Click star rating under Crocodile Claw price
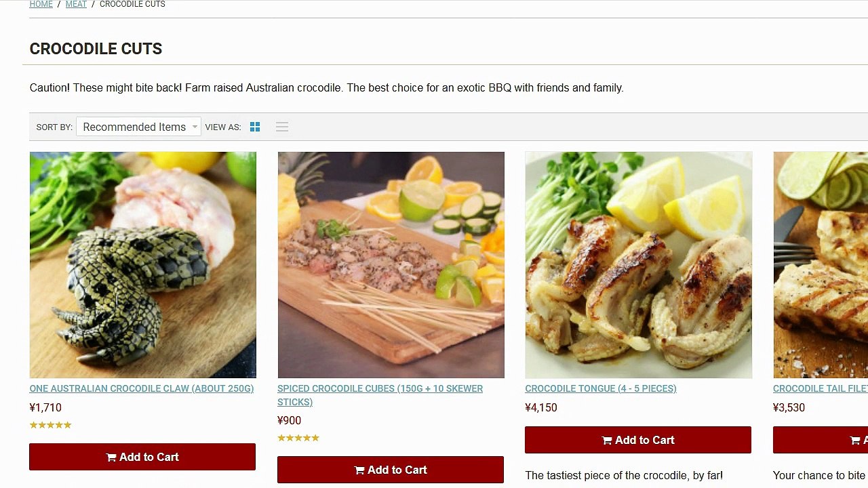This screenshot has width=868, height=488. [50, 425]
